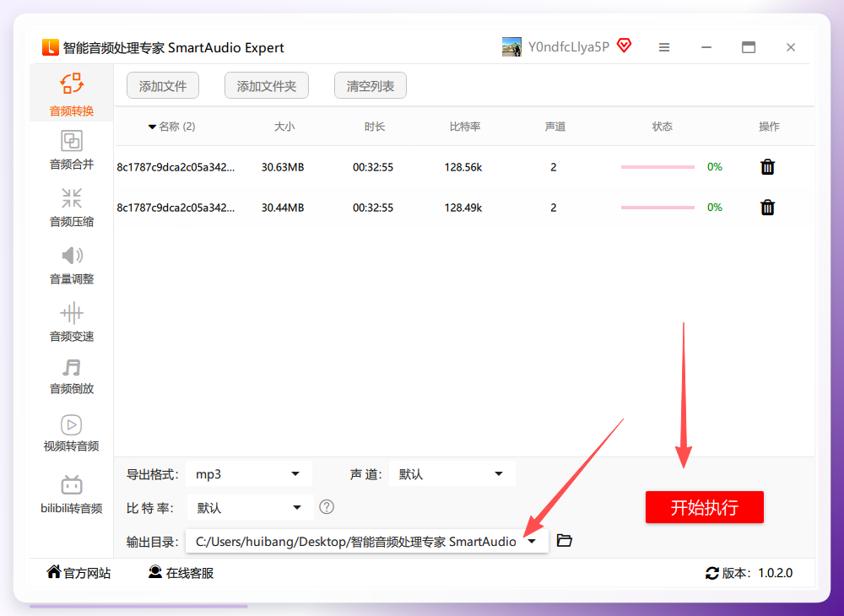
Task: Click the username Y0ndfcLlya5P
Action: (x=568, y=47)
